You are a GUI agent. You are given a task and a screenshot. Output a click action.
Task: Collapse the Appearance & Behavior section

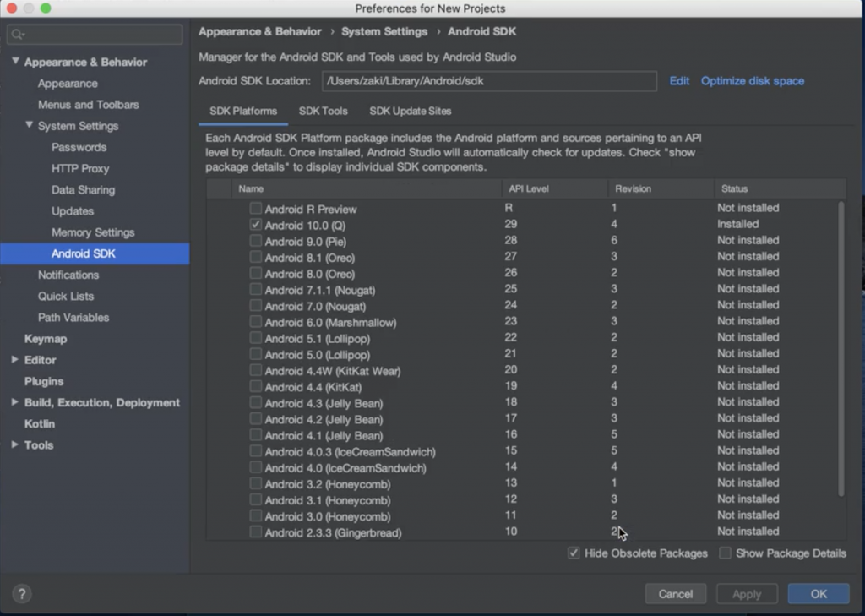15,62
